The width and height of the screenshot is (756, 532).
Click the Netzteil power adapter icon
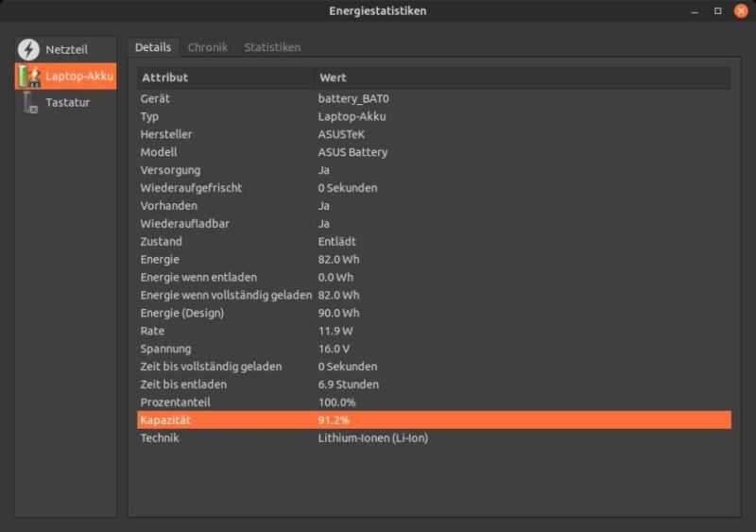click(29, 49)
